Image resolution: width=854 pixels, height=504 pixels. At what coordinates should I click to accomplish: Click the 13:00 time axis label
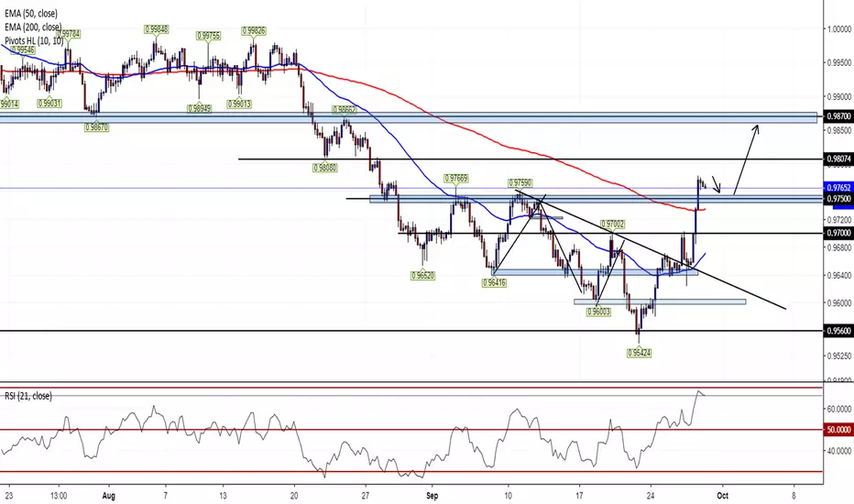pyautogui.click(x=59, y=496)
